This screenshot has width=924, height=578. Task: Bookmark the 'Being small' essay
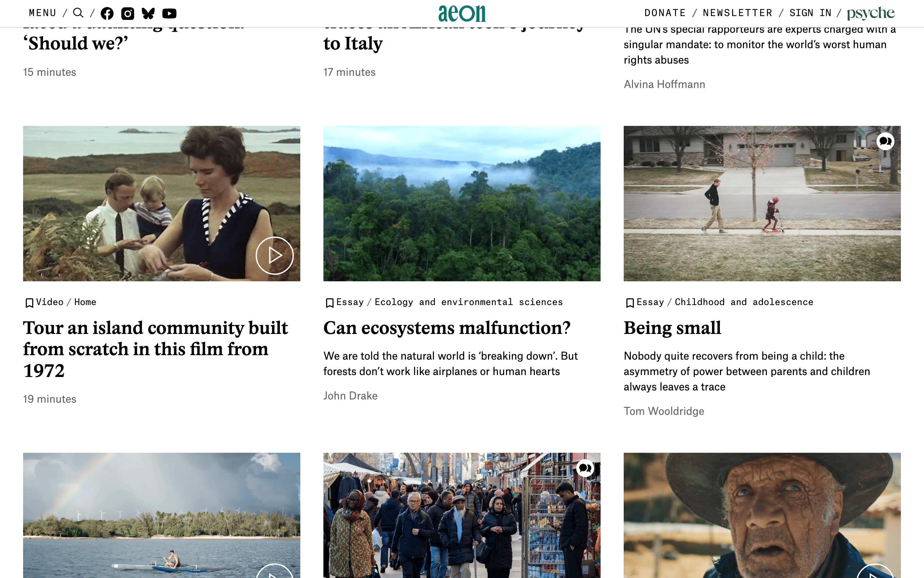click(x=630, y=303)
